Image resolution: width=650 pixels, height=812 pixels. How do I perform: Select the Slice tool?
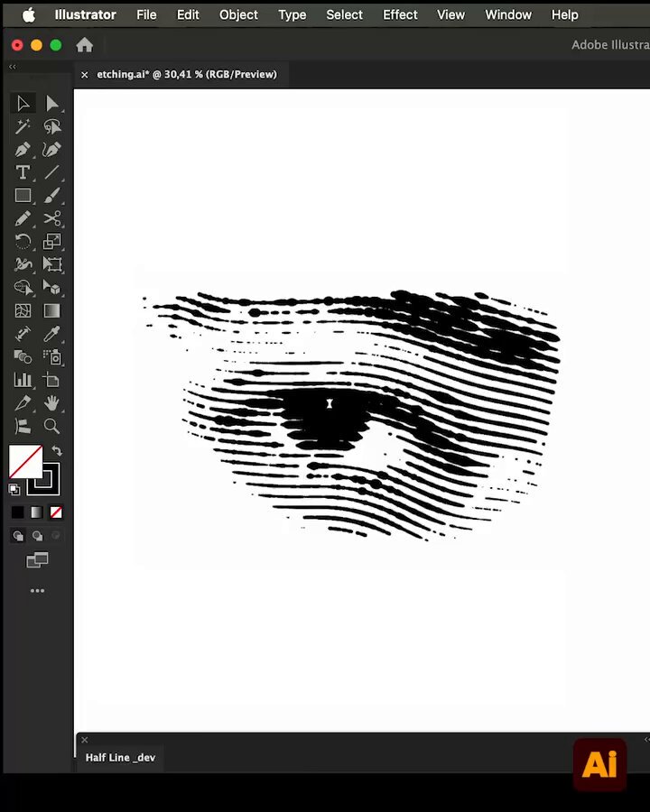(x=23, y=403)
